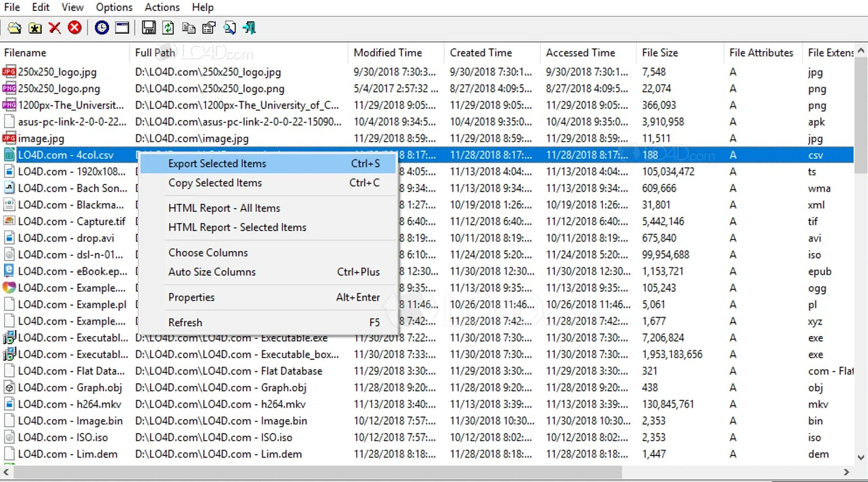Sort by the Created Time column header
Screen dimensions: 868x482
pos(492,52)
